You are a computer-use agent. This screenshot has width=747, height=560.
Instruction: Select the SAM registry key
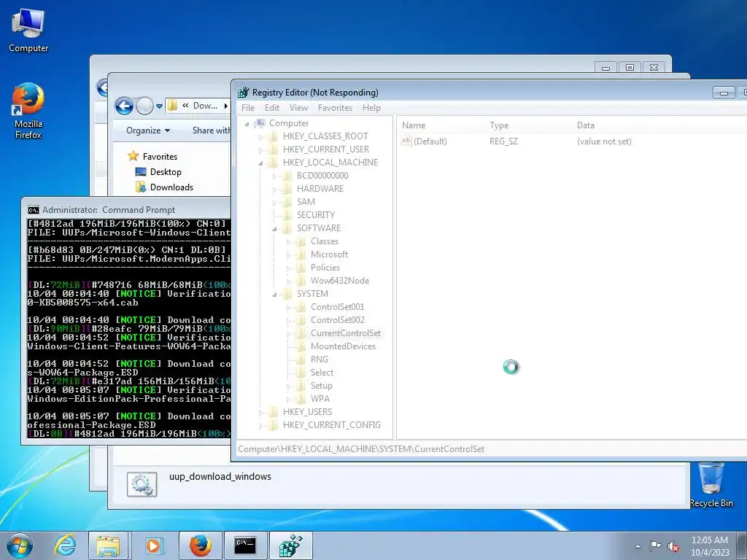(306, 202)
